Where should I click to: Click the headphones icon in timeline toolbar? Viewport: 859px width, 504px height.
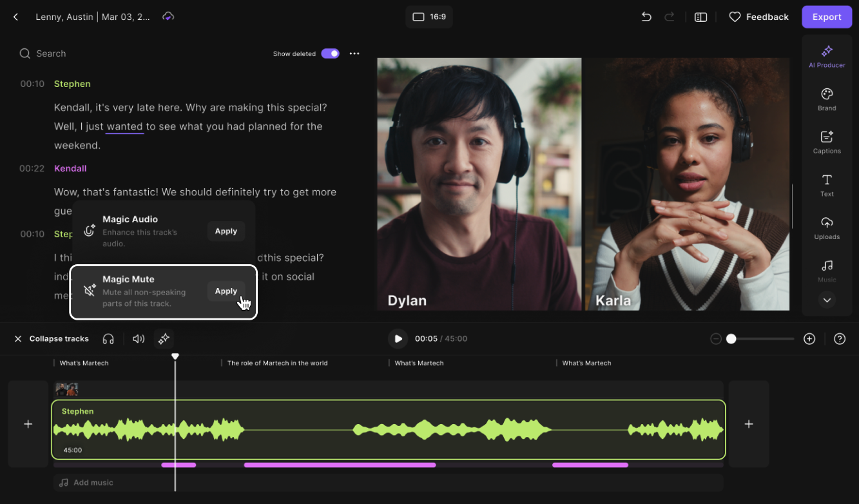(x=108, y=339)
